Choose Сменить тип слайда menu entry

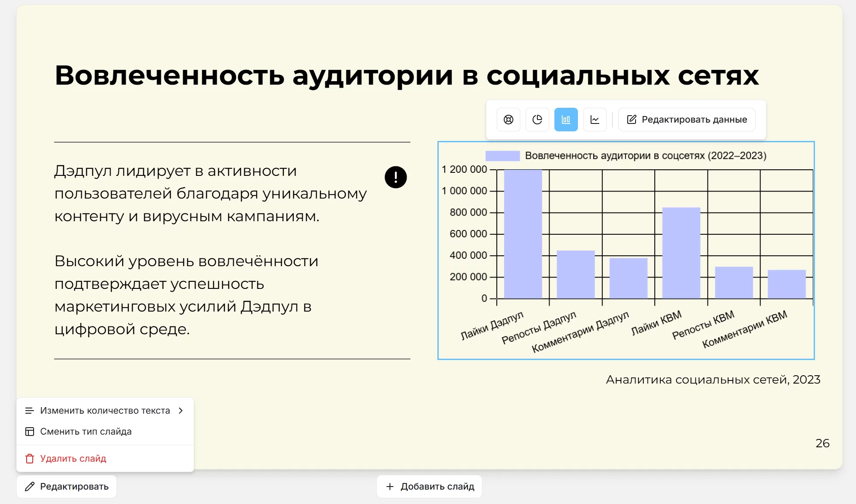(x=86, y=432)
